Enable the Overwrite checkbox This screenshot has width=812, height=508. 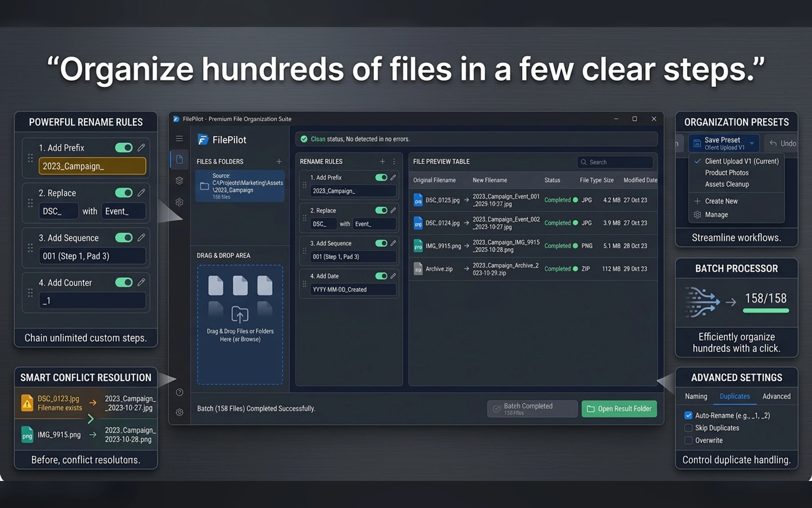tap(688, 440)
